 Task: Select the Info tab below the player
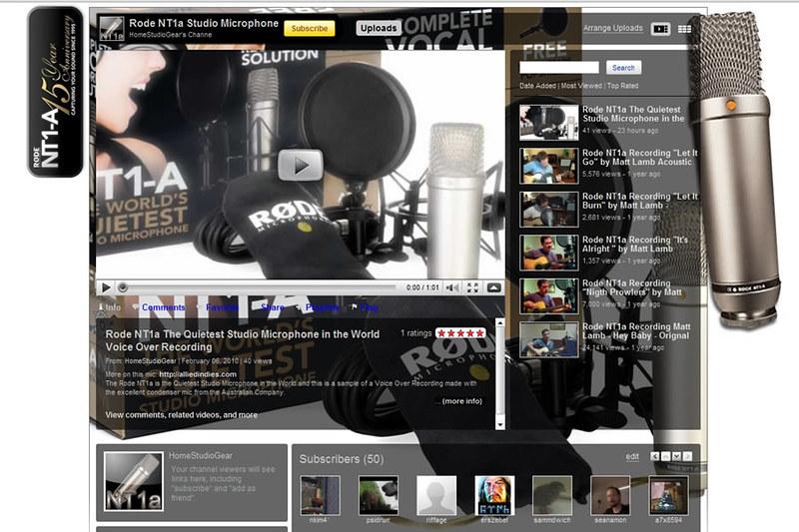click(109, 307)
